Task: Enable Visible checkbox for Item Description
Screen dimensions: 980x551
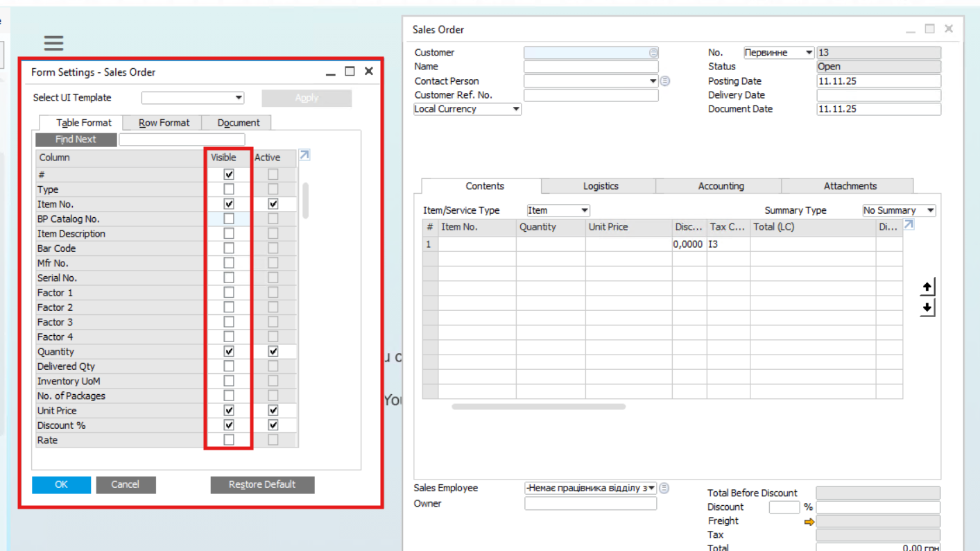Action: tap(229, 234)
